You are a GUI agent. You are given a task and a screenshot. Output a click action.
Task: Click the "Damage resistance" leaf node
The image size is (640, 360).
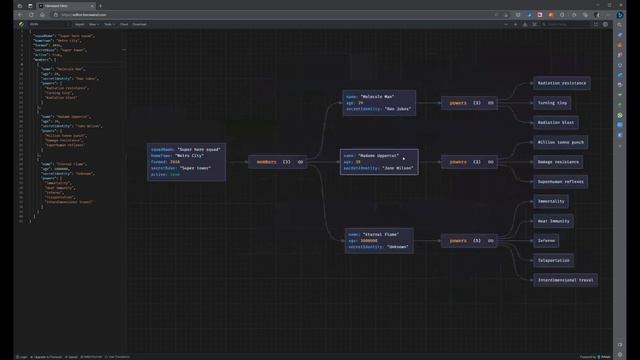coord(558,162)
